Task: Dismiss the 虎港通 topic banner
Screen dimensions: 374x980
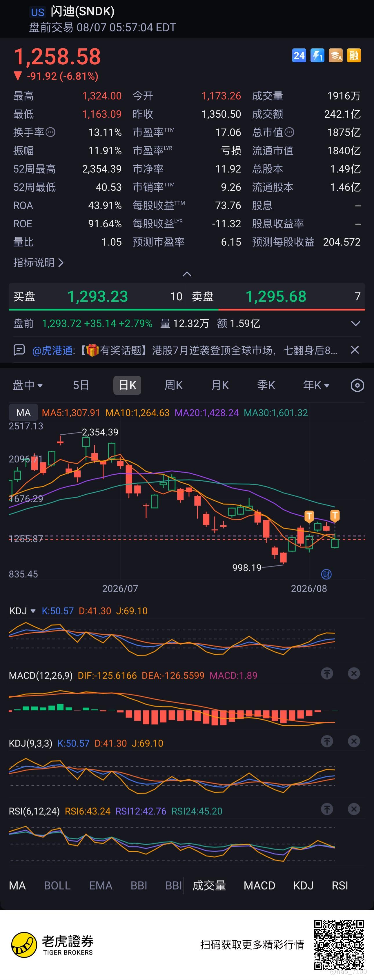Action: click(355, 350)
